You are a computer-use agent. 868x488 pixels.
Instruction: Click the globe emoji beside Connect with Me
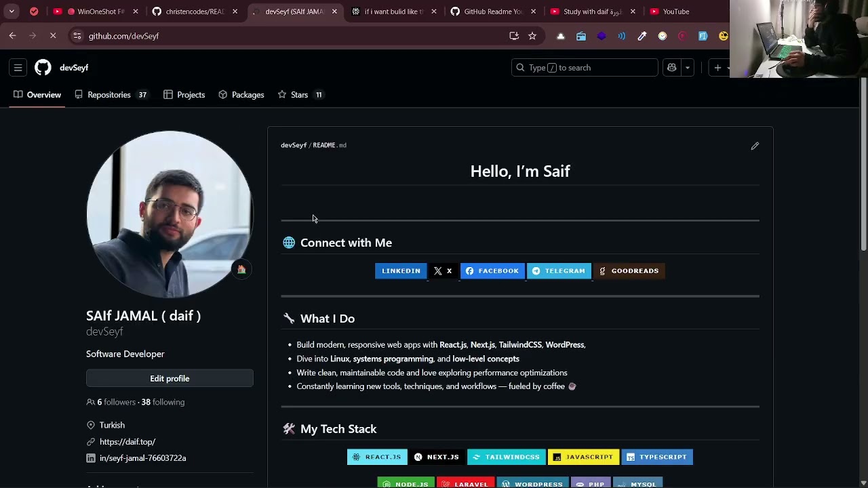click(289, 243)
